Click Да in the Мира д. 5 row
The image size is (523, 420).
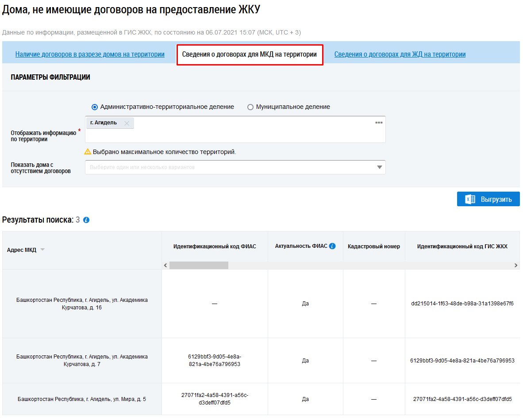click(x=305, y=399)
